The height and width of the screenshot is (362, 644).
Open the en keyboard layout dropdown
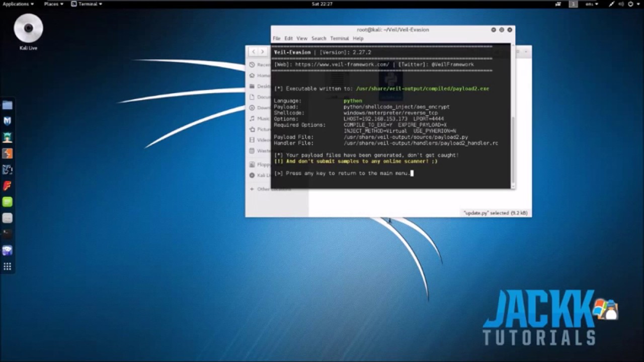point(592,4)
